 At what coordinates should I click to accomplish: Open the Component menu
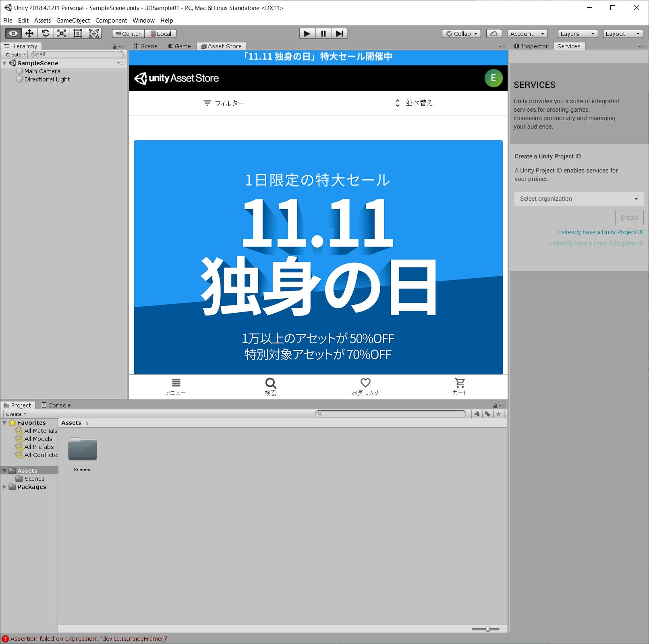(111, 21)
